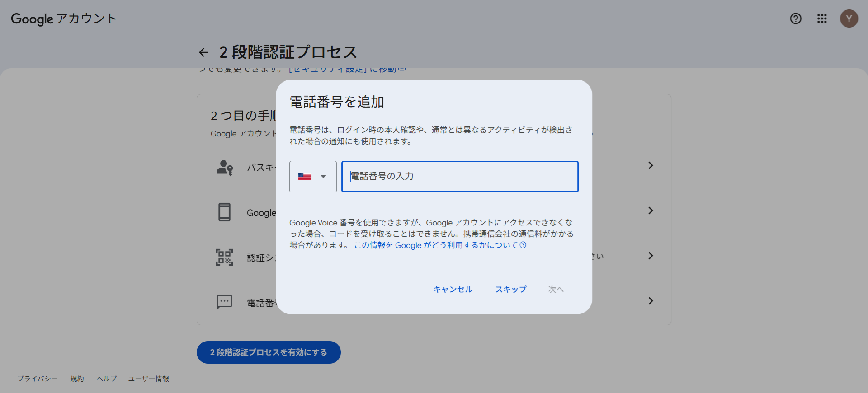Expand the passkey row chevron
Image resolution: width=868 pixels, height=393 pixels.
point(651,165)
